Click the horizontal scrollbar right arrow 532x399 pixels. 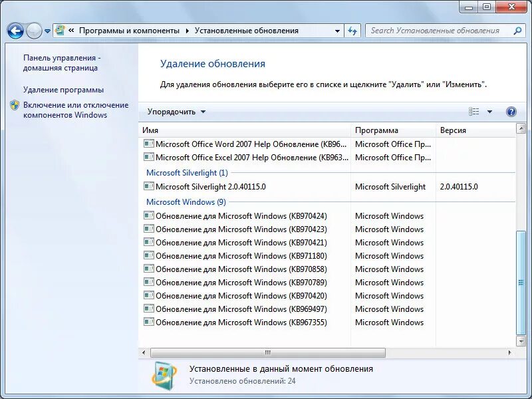(509, 353)
